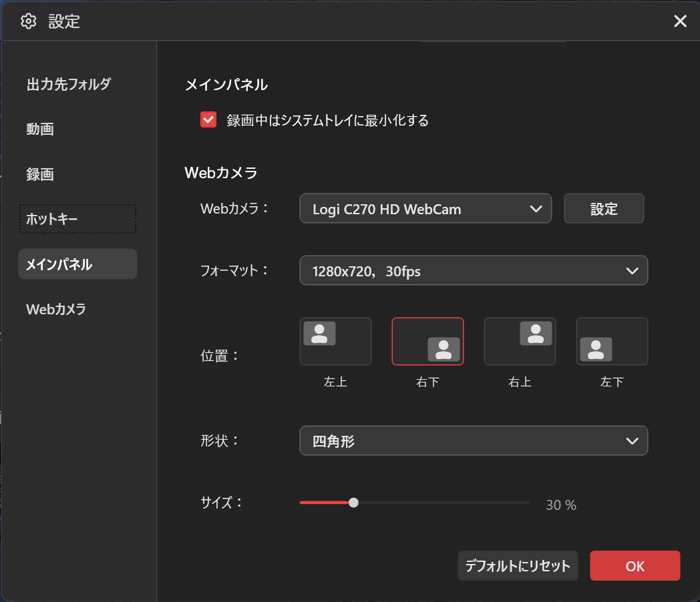Confirm settings with the OK button
This screenshot has width=700, height=602.
pos(635,566)
